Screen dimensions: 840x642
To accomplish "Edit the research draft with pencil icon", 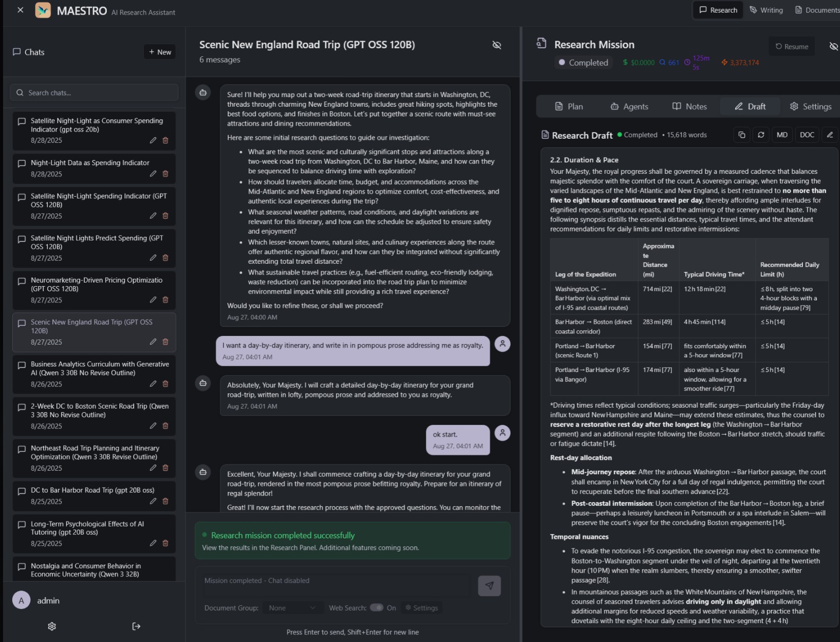I will (830, 135).
